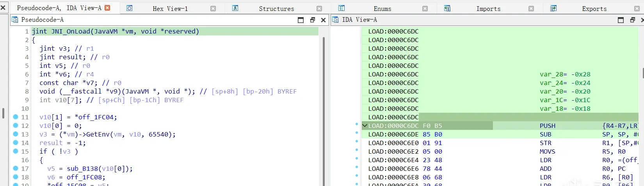
Task: Click the orange close icon on active tab
Action: coord(108,8)
